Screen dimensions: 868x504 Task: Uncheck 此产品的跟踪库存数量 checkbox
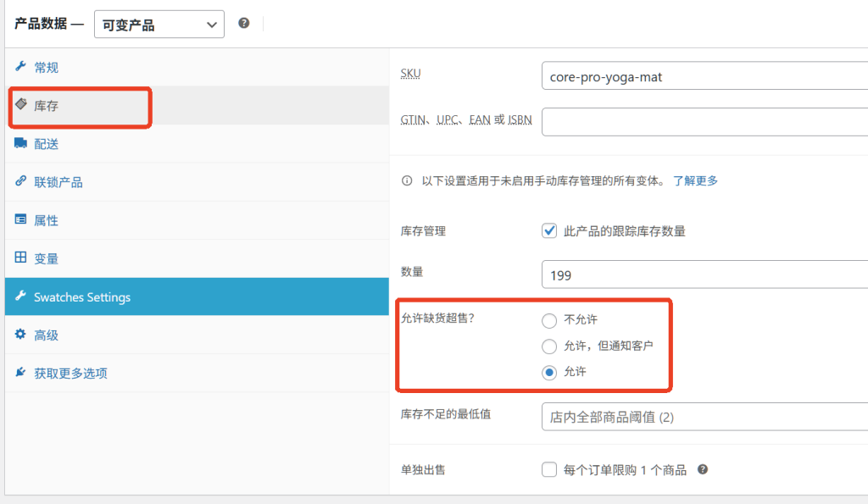coord(549,230)
